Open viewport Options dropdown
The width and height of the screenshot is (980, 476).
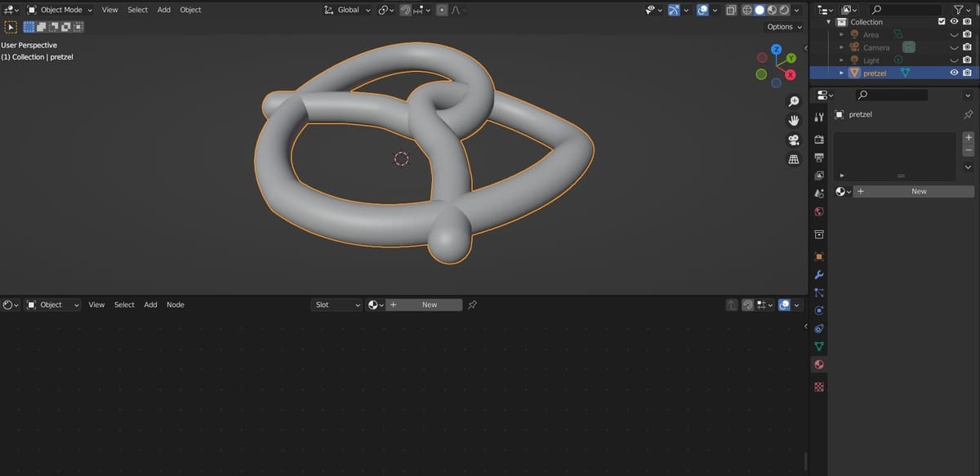784,27
